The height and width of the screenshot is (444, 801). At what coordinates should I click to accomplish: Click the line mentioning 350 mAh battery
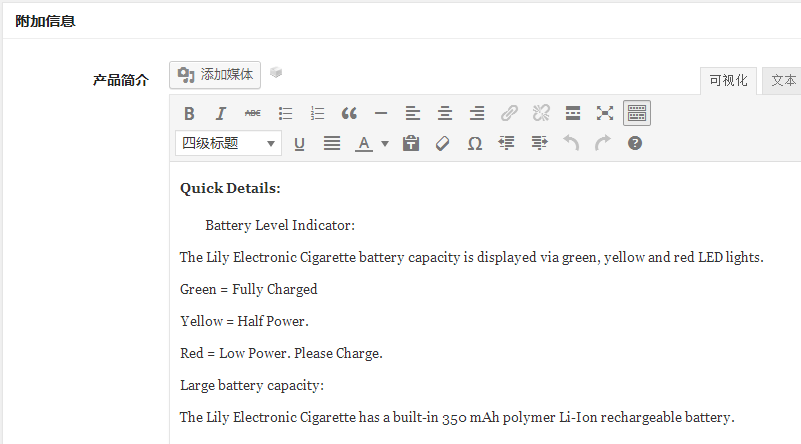(x=457, y=417)
